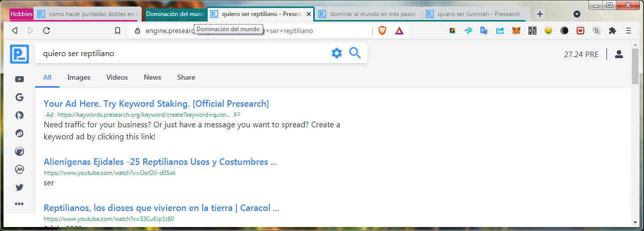644x231 pixels.
Task: Switch to News results
Action: click(x=153, y=77)
